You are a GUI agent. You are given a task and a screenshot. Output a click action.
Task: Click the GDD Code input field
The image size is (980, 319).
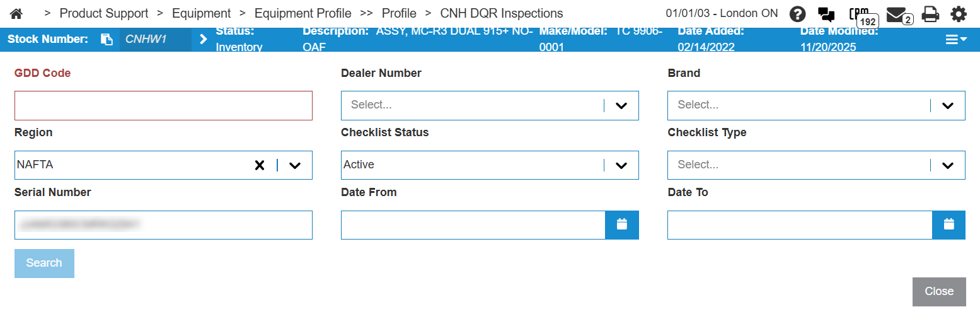pos(163,105)
